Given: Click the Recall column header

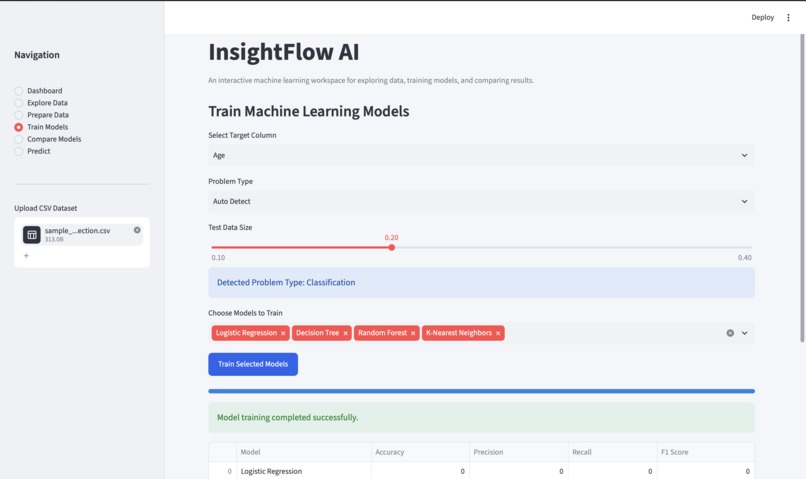Looking at the screenshot, I should (x=612, y=452).
